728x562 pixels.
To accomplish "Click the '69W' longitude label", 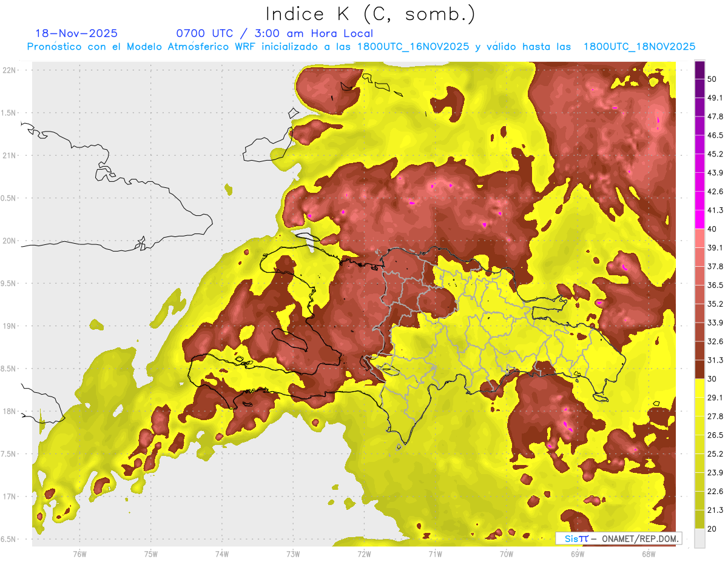I will (577, 554).
